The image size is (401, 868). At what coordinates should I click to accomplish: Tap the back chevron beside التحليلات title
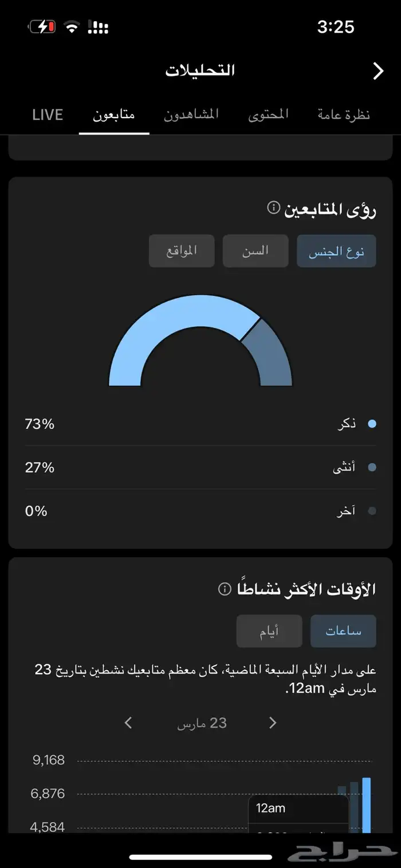coord(378,71)
